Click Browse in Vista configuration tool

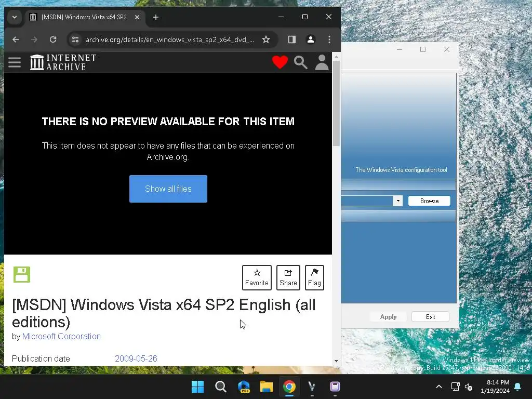[429, 201]
